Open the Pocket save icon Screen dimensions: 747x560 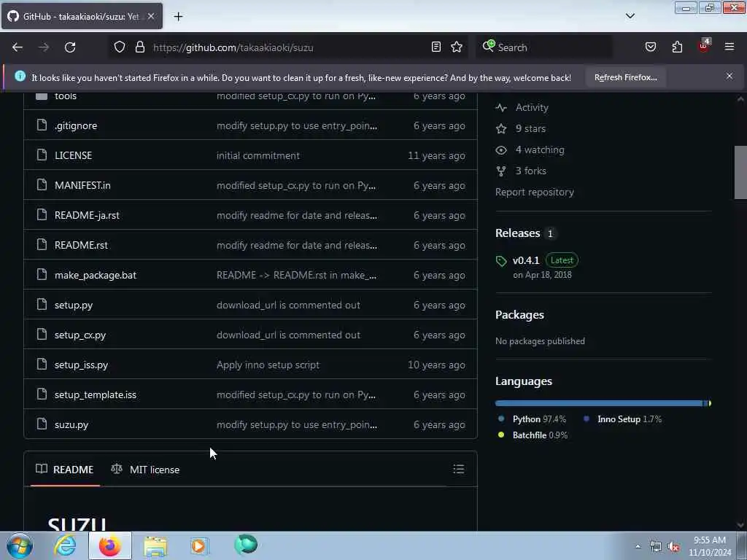tap(650, 47)
